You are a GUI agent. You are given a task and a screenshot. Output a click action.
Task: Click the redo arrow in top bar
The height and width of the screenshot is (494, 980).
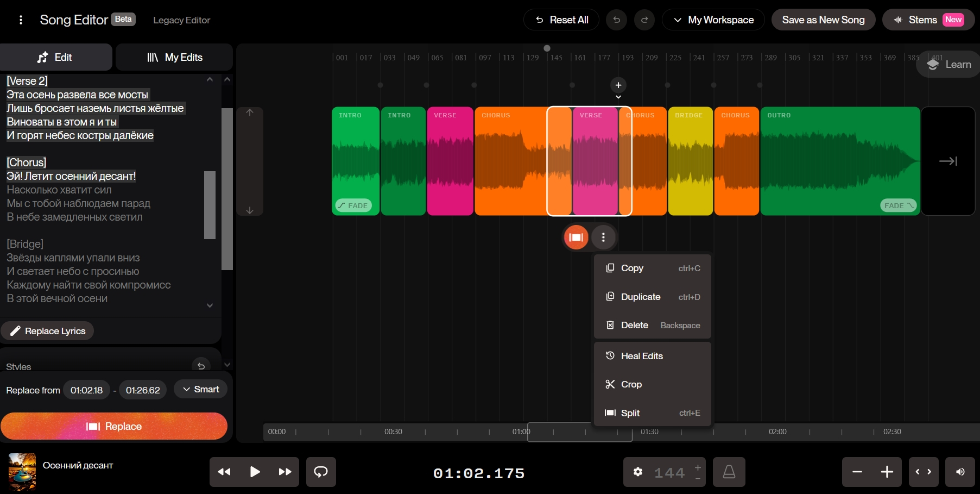coord(644,20)
